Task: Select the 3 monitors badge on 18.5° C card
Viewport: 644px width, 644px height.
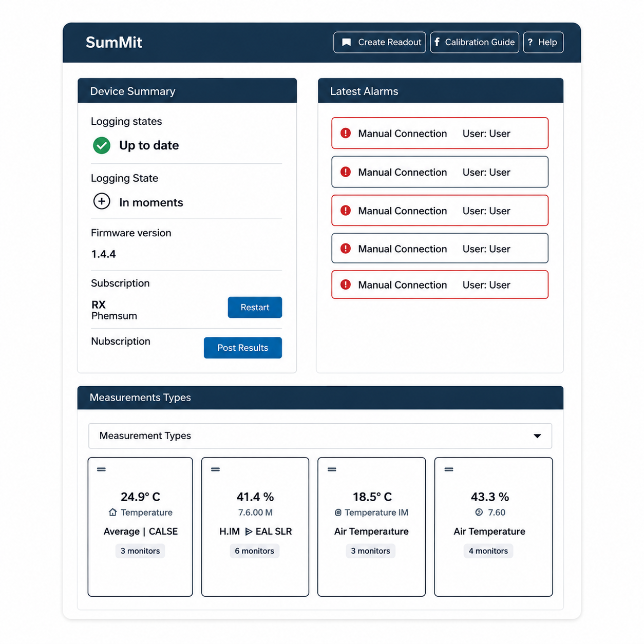Action: point(371,551)
